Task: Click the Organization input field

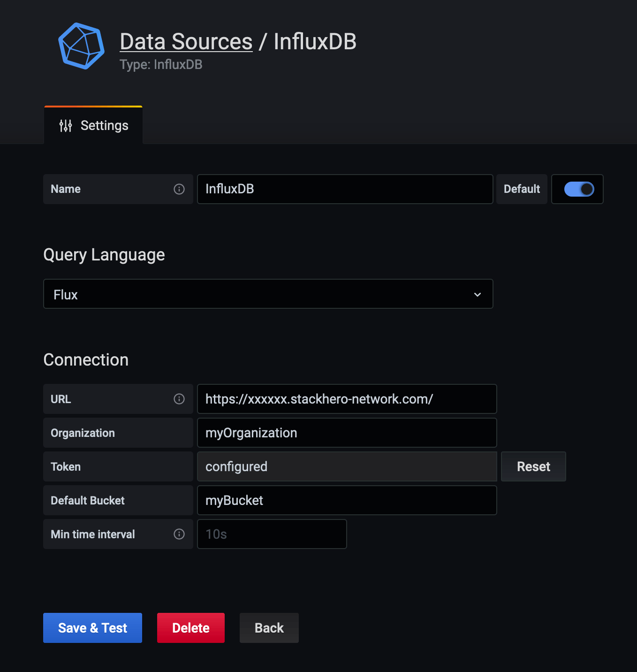Action: pyautogui.click(x=347, y=433)
